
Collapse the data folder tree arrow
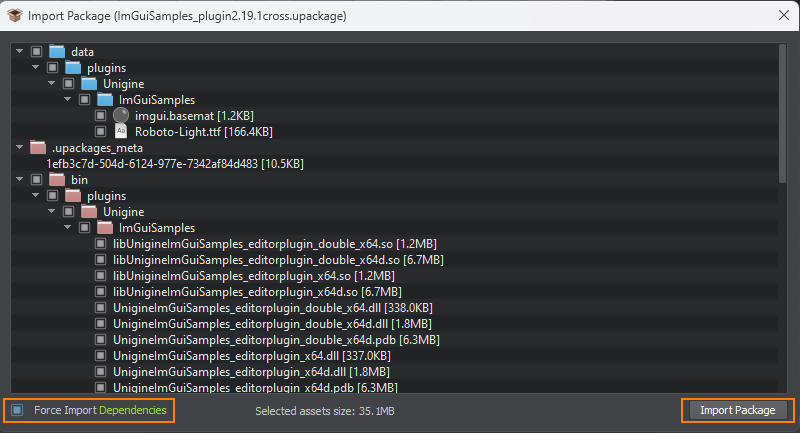click(x=19, y=51)
